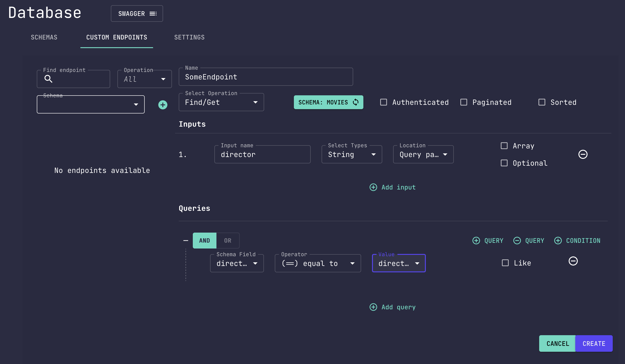Click minus QUERY to remove a query
625x364 pixels.
tap(528, 241)
